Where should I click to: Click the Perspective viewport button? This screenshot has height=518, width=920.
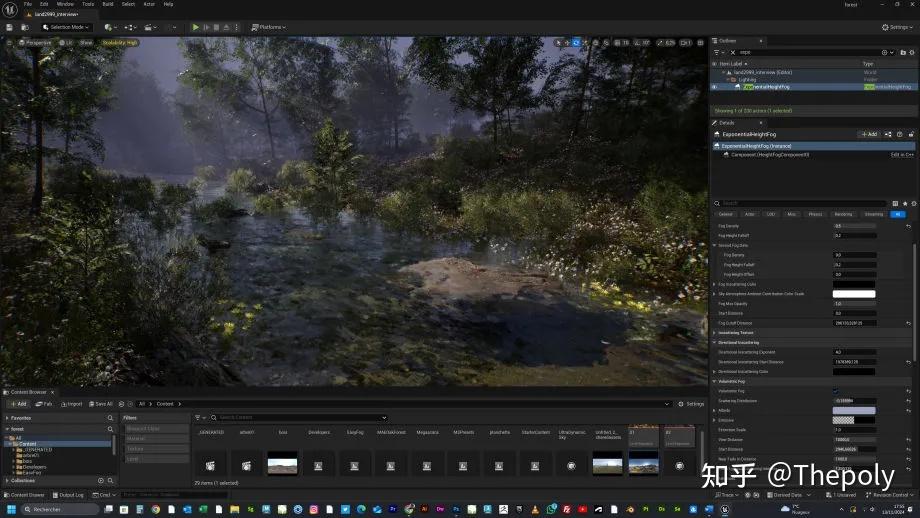35,43
